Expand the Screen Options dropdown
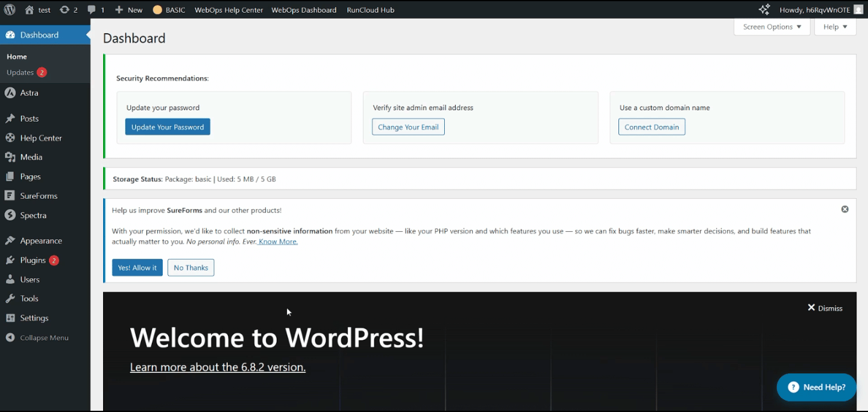The width and height of the screenshot is (868, 412). (x=772, y=27)
